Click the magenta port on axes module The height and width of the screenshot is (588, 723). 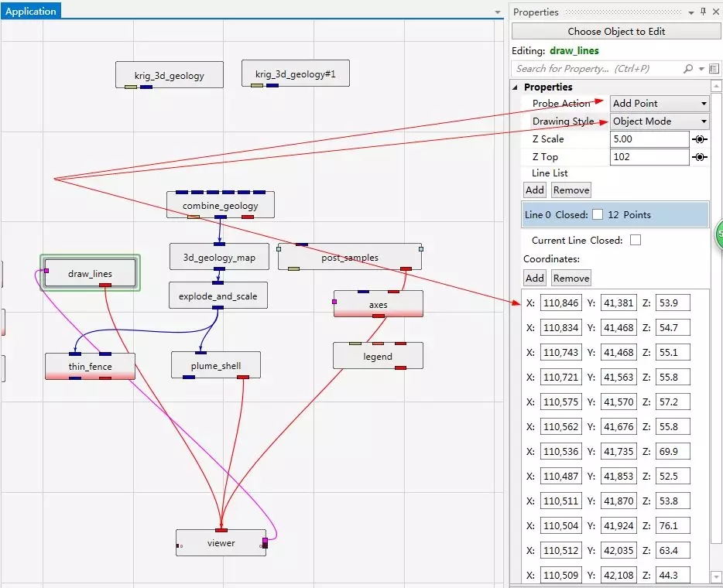click(334, 302)
